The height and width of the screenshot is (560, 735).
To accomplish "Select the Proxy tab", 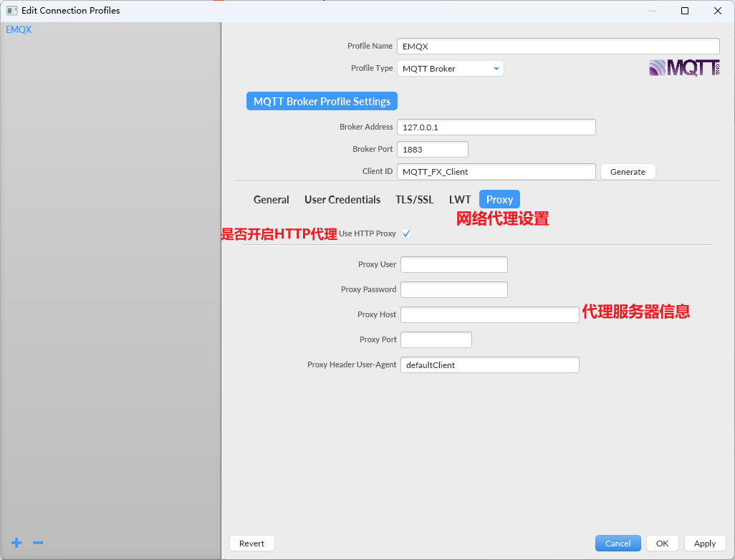I will point(499,199).
